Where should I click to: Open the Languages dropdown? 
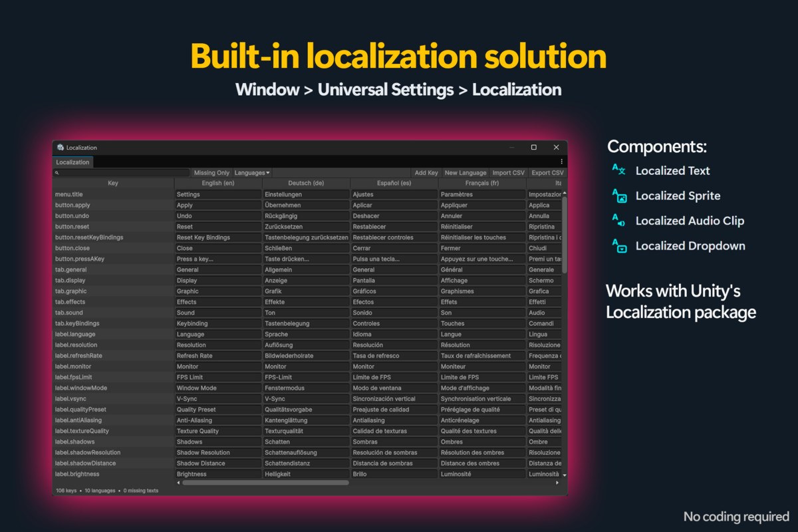pos(252,173)
